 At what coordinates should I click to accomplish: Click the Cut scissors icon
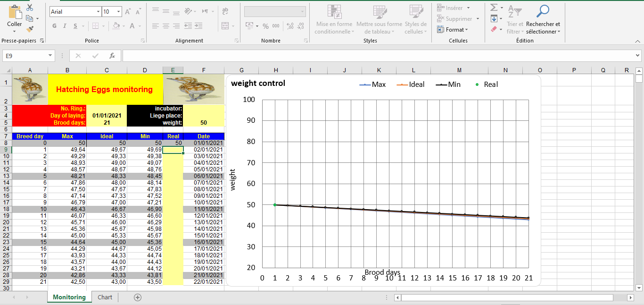pyautogui.click(x=30, y=8)
